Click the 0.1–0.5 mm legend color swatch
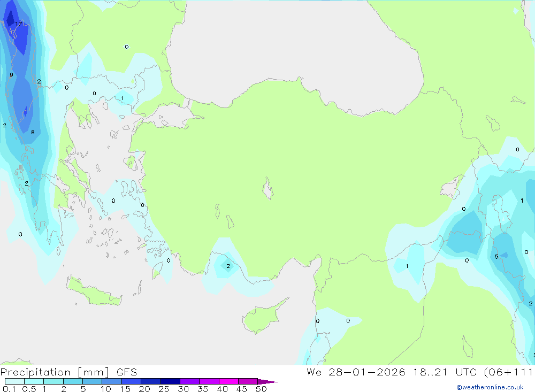Screen dimensions: 535x392 pos(14,381)
